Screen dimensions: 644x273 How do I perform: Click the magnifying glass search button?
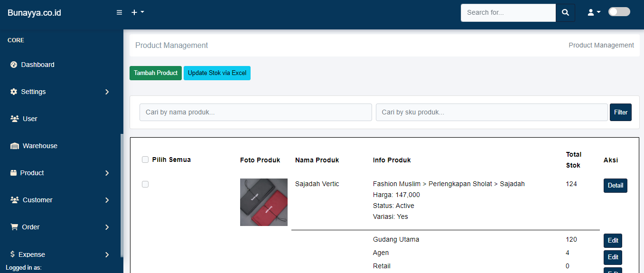(565, 13)
